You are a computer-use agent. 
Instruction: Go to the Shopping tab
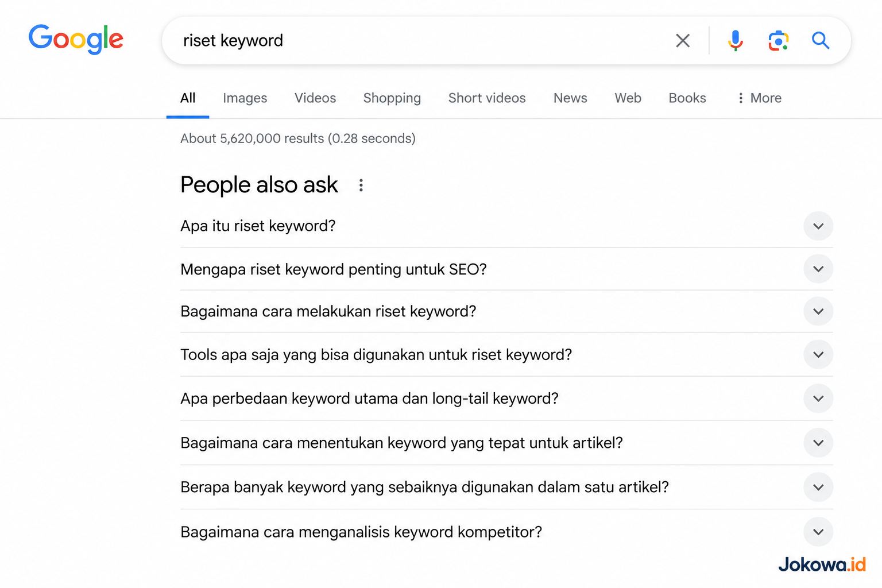pos(392,98)
